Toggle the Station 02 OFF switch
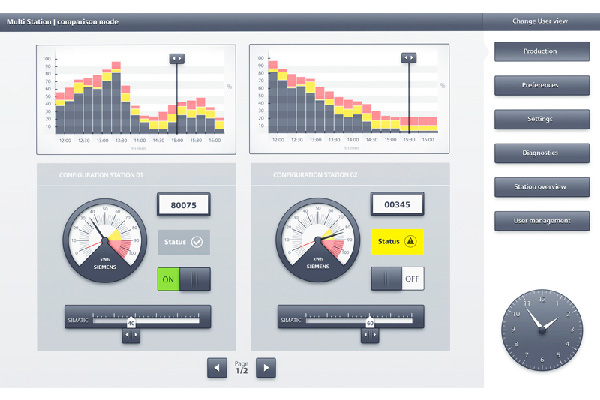The width and height of the screenshot is (600, 400). tap(398, 279)
